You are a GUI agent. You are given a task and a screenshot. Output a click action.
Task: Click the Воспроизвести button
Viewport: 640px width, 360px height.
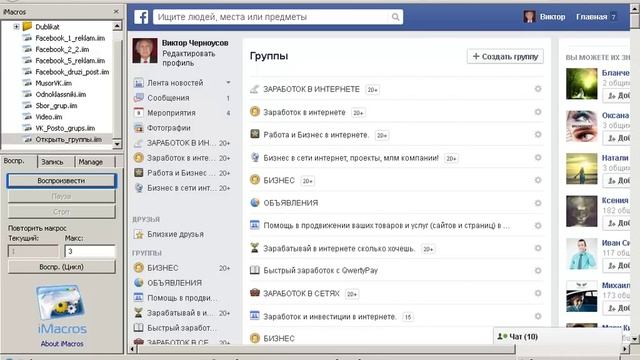[x=62, y=181]
